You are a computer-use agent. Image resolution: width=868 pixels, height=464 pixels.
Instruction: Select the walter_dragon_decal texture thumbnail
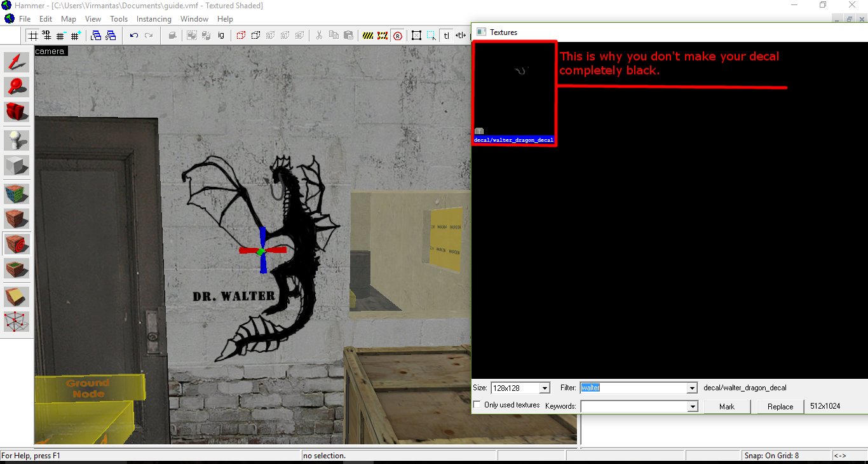514,93
